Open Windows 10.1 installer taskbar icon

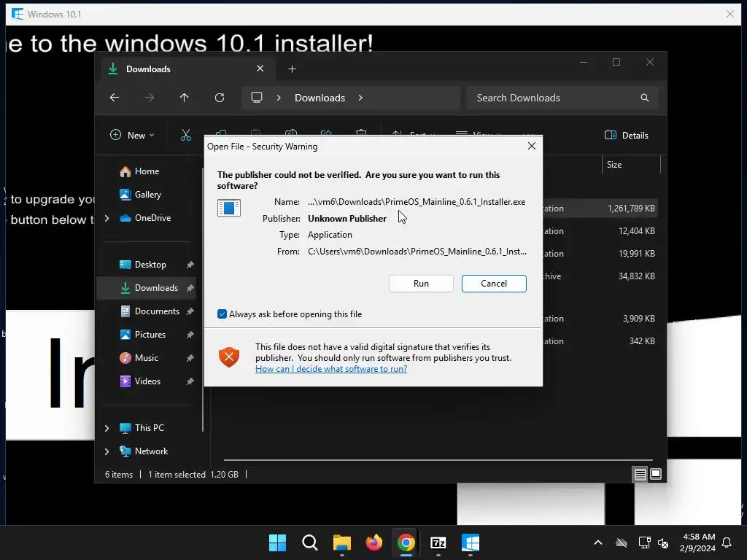click(x=471, y=542)
